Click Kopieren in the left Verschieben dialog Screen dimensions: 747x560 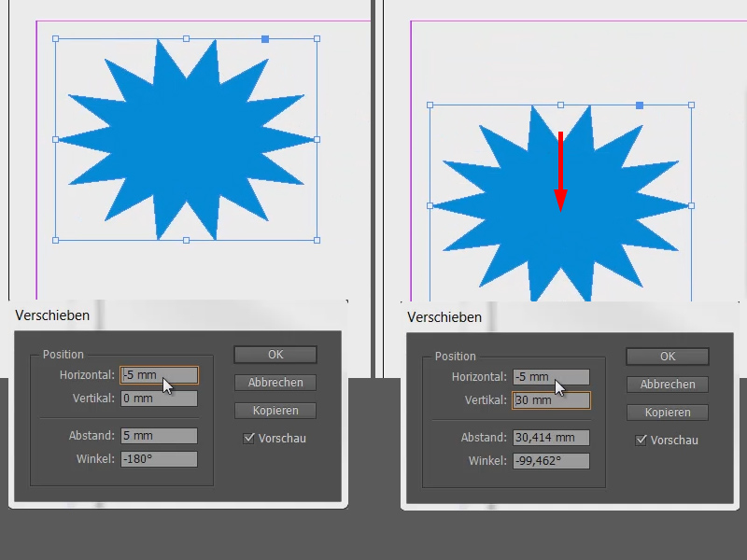point(275,411)
